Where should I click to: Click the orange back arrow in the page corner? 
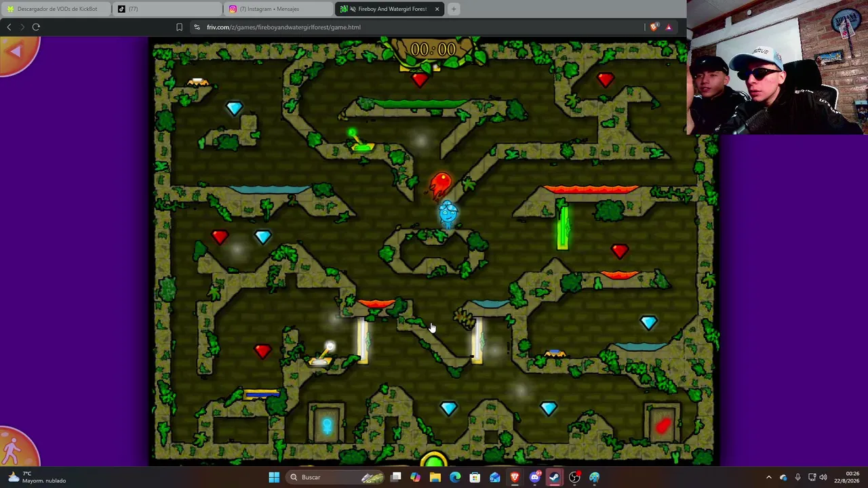(17, 52)
